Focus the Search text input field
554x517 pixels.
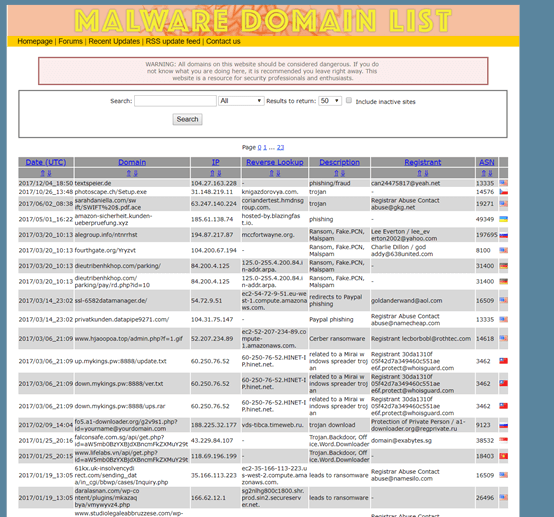pos(175,101)
